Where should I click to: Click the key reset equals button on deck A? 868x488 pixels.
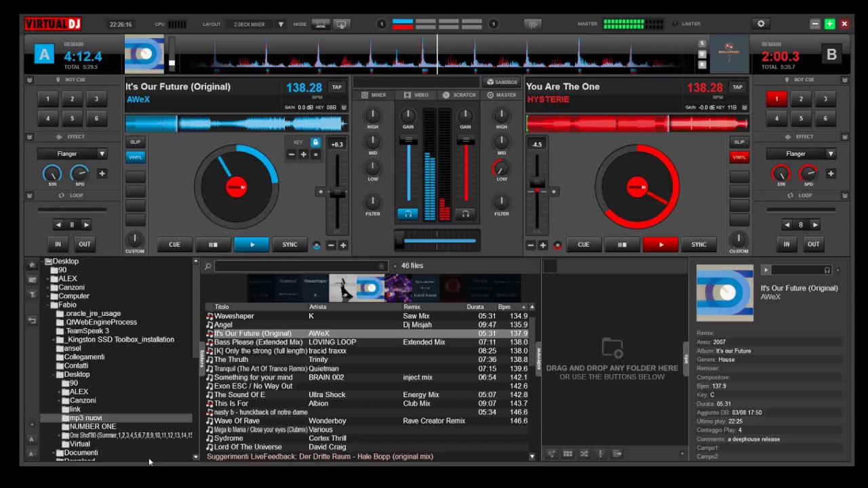pyautogui.click(x=315, y=155)
